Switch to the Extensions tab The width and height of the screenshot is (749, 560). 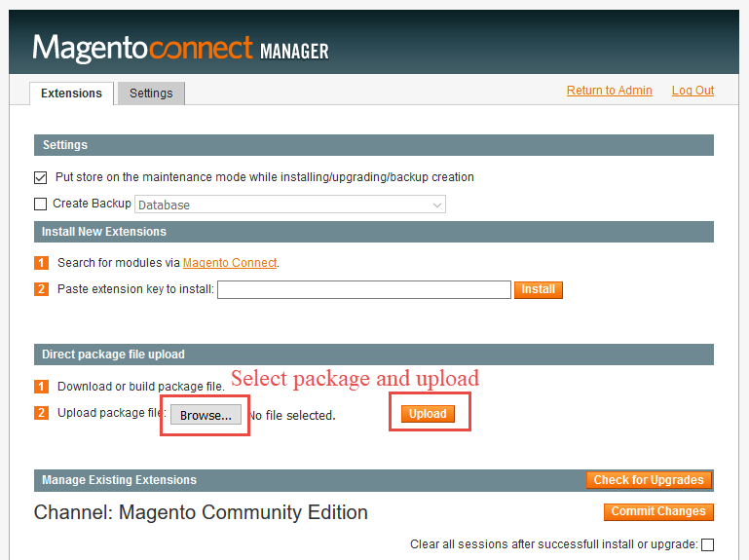pyautogui.click(x=72, y=93)
